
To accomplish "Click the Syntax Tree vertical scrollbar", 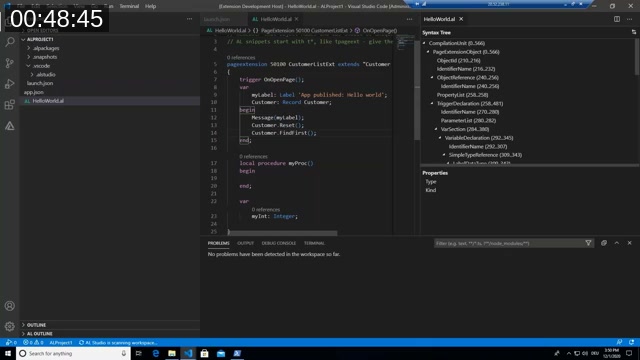I will tap(637, 57).
